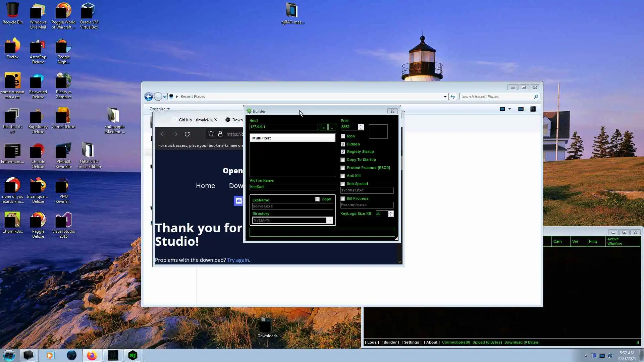Viewport: 644px width, 362px height.
Task: Enable the Usb Spread checkbox
Action: [x=343, y=184]
